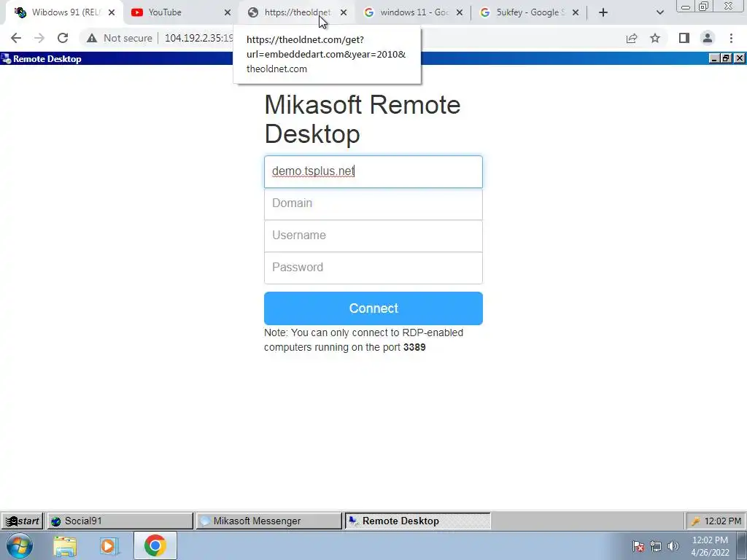Open the Action Center flag icon
Viewport: 747px width, 560px height.
(x=638, y=546)
